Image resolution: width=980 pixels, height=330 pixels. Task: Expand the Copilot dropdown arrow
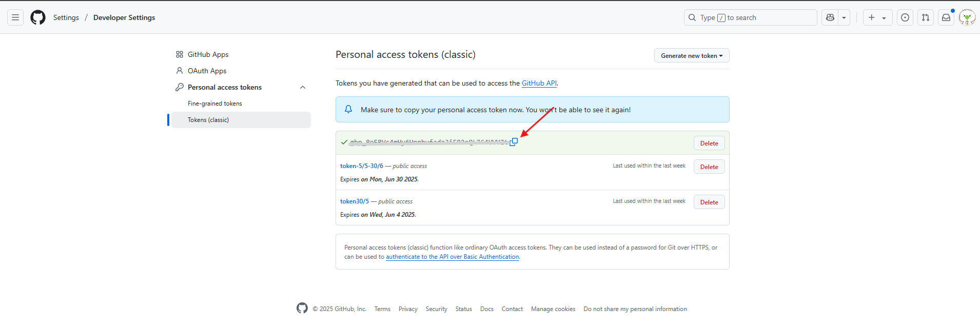844,17
